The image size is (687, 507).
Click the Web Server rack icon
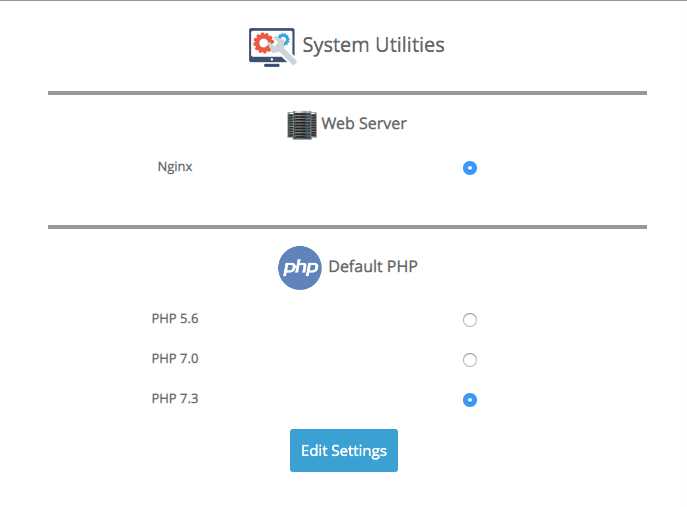pos(299,124)
